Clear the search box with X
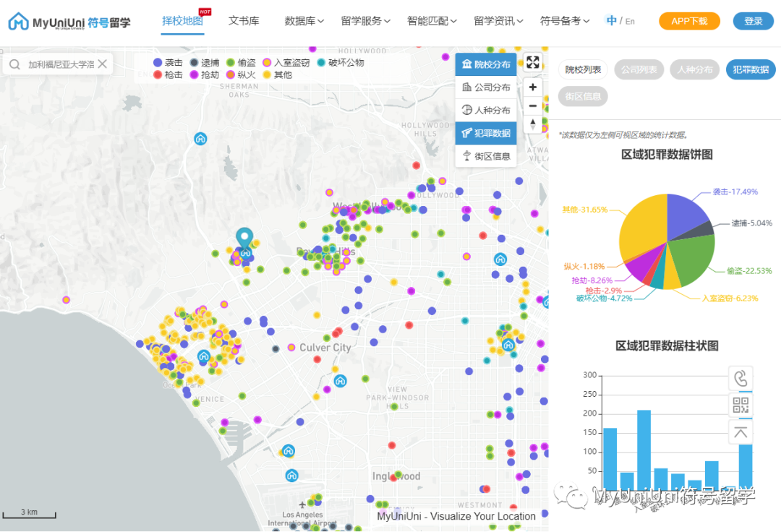This screenshot has width=781, height=532. pos(102,64)
